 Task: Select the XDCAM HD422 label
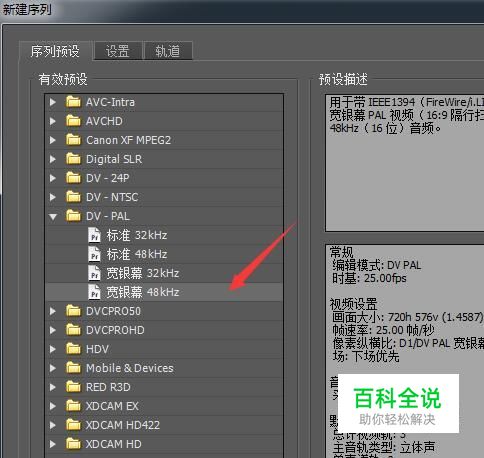(123, 425)
